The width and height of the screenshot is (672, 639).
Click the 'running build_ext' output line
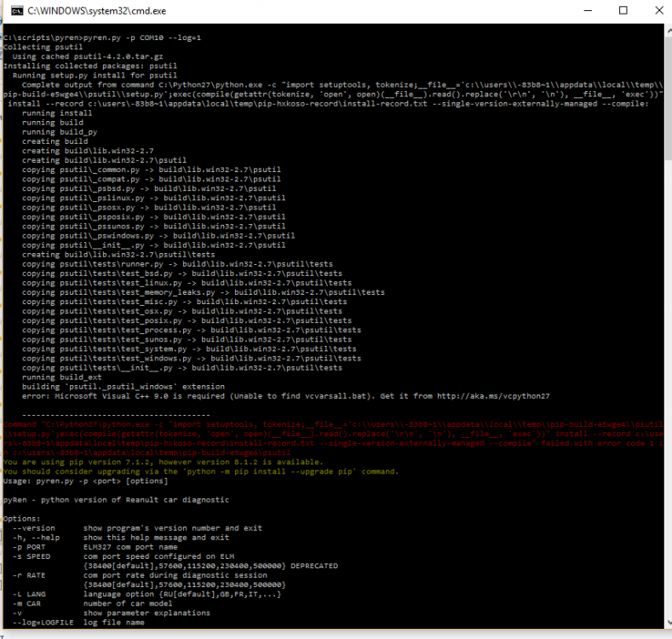click(61, 377)
